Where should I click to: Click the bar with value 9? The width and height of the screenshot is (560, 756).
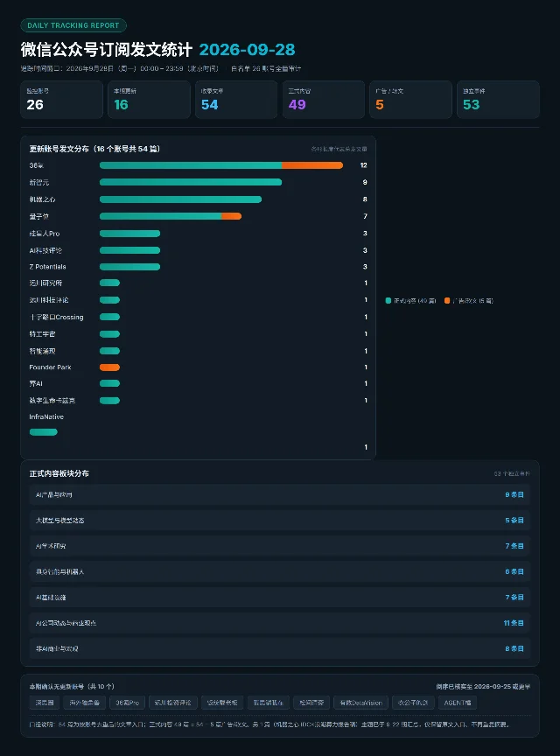(x=191, y=182)
